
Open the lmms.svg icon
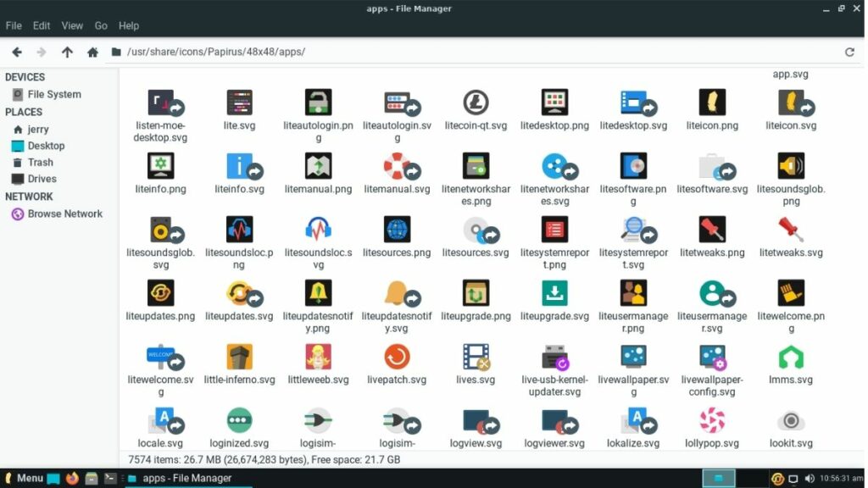(x=791, y=356)
